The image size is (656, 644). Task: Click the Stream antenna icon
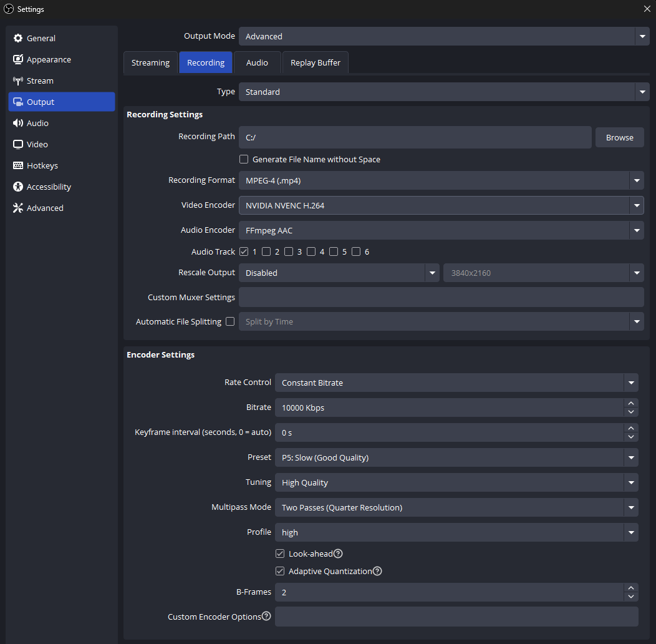pyautogui.click(x=17, y=81)
